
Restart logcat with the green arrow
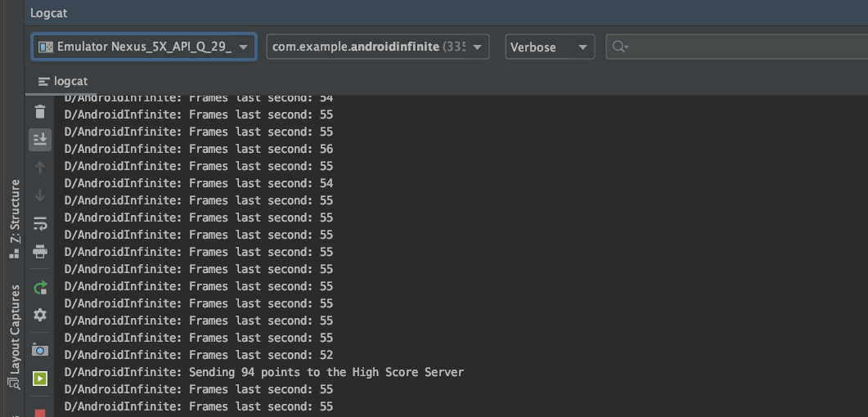pyautogui.click(x=39, y=287)
